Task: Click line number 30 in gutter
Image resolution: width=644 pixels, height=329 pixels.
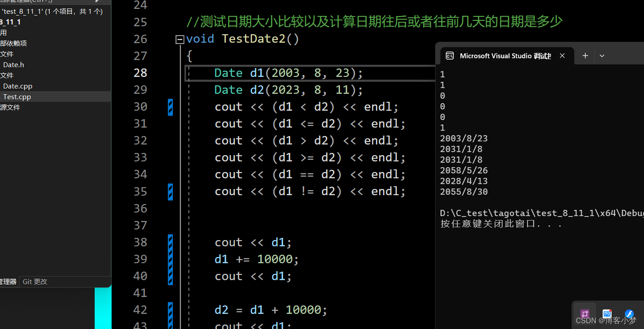Action: [140, 107]
